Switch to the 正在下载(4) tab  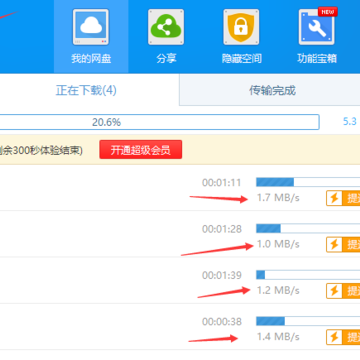coord(86,90)
